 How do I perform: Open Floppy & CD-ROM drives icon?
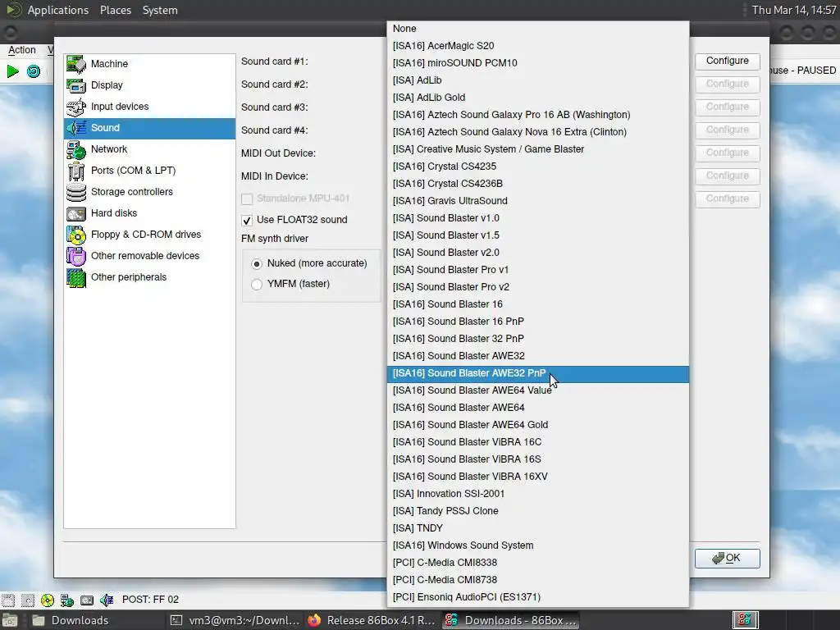[76, 235]
